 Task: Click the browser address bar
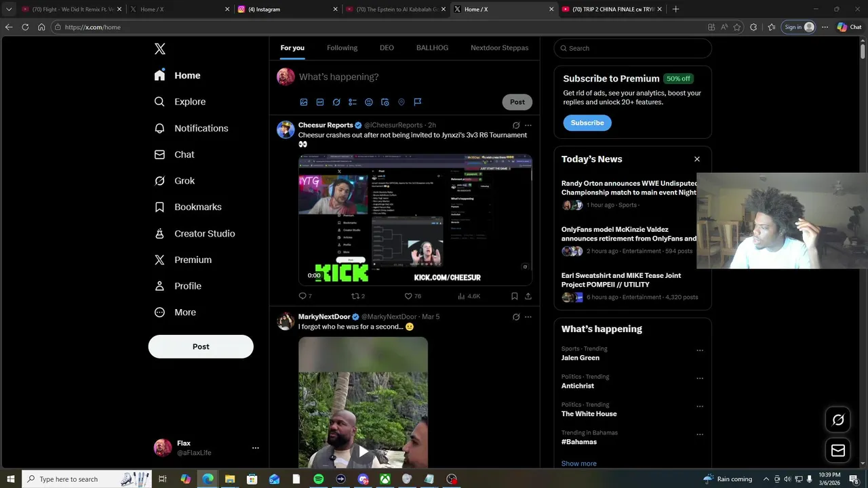pyautogui.click(x=380, y=27)
